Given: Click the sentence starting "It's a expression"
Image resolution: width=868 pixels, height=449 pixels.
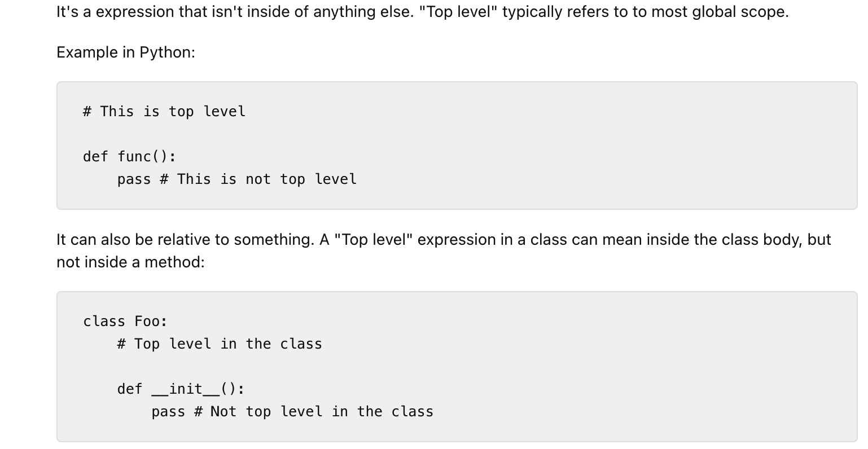Looking at the screenshot, I should click(x=235, y=12).
